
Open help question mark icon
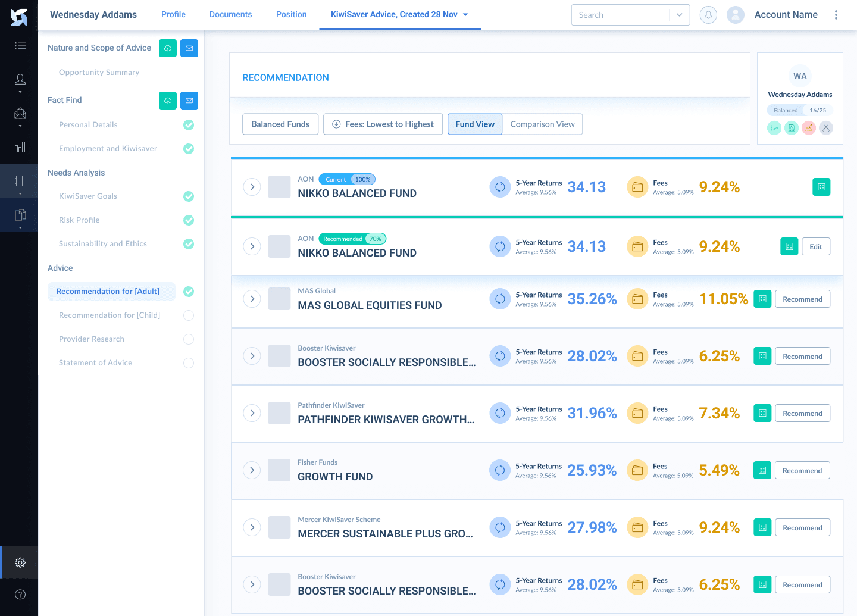click(20, 594)
